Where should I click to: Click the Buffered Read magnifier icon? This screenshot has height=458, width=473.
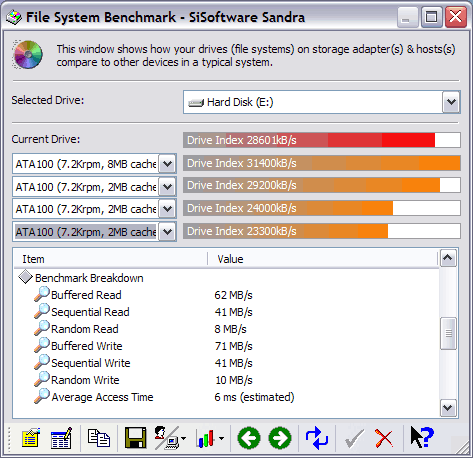click(x=42, y=294)
